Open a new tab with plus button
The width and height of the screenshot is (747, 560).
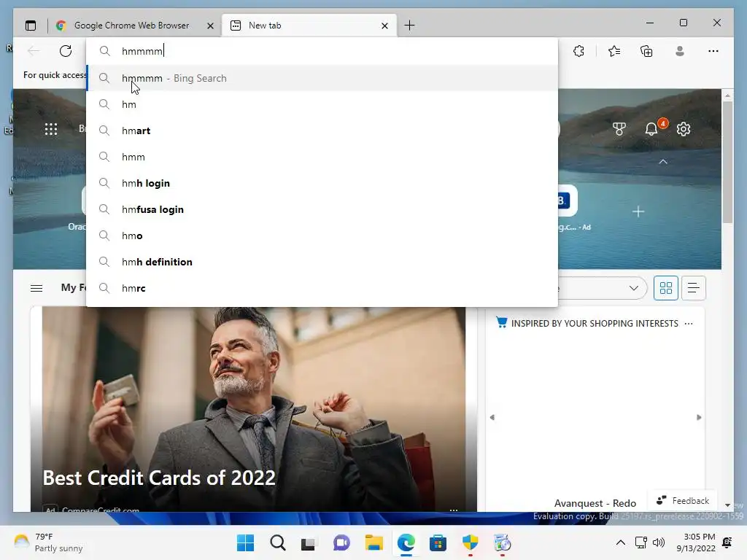[409, 26]
